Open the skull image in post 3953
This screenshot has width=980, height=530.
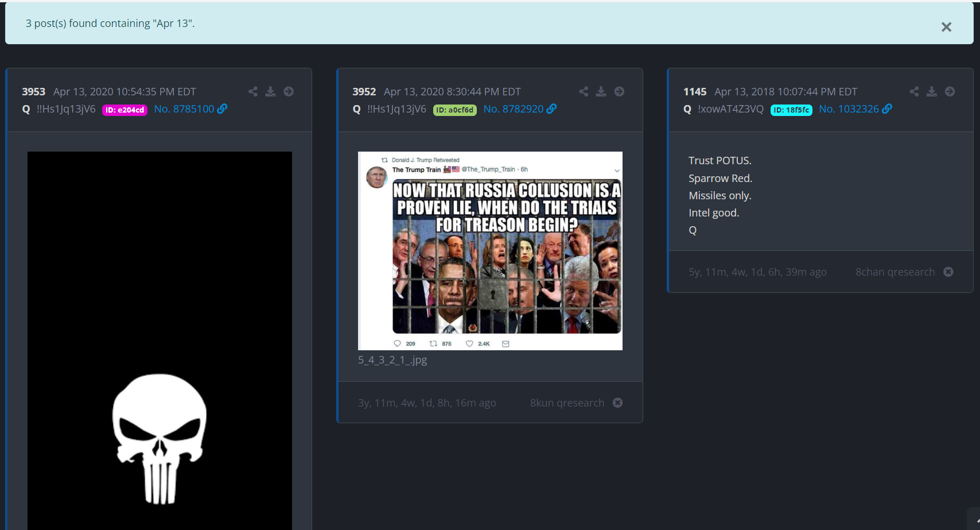pos(160,341)
